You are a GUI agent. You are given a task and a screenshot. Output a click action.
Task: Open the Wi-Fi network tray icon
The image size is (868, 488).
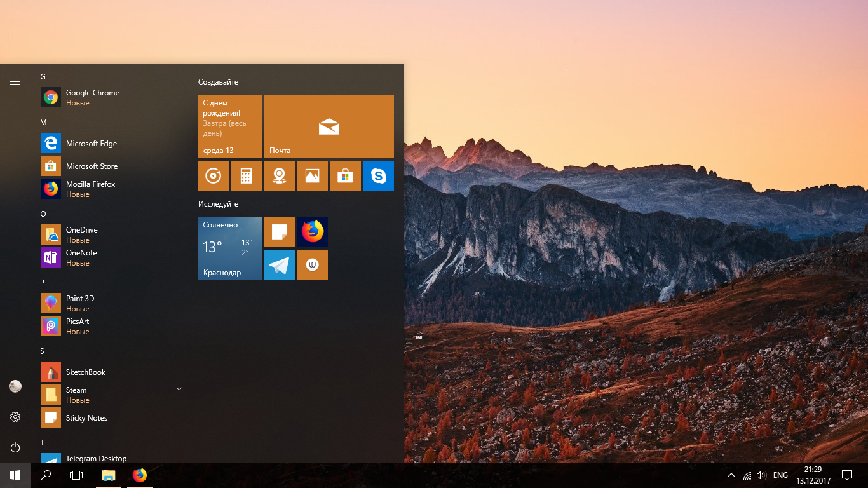tap(747, 475)
